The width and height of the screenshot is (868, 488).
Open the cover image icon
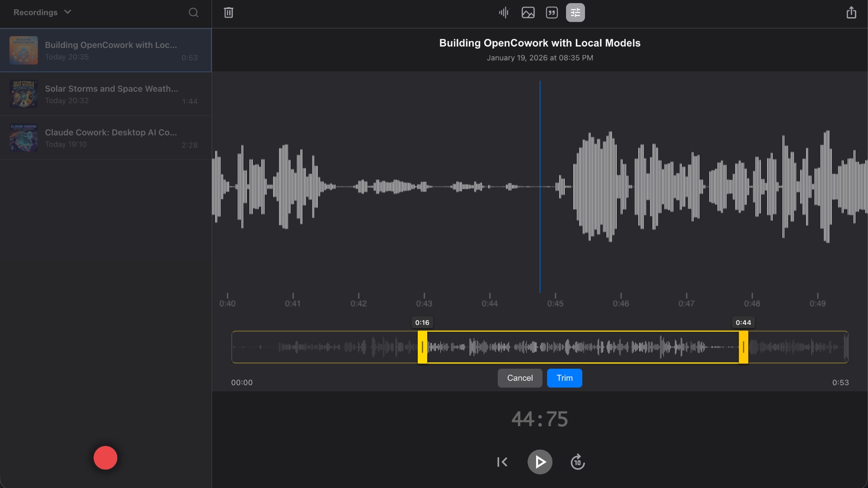(528, 13)
